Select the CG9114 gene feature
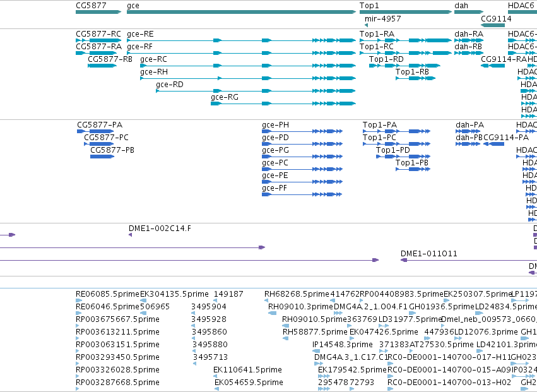 pos(493,25)
